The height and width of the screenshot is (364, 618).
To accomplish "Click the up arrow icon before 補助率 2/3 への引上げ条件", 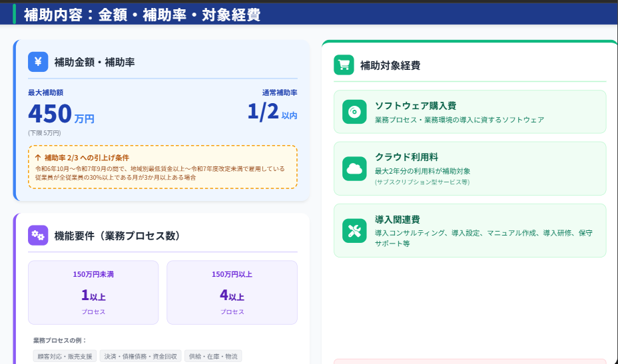I will click(x=38, y=158).
